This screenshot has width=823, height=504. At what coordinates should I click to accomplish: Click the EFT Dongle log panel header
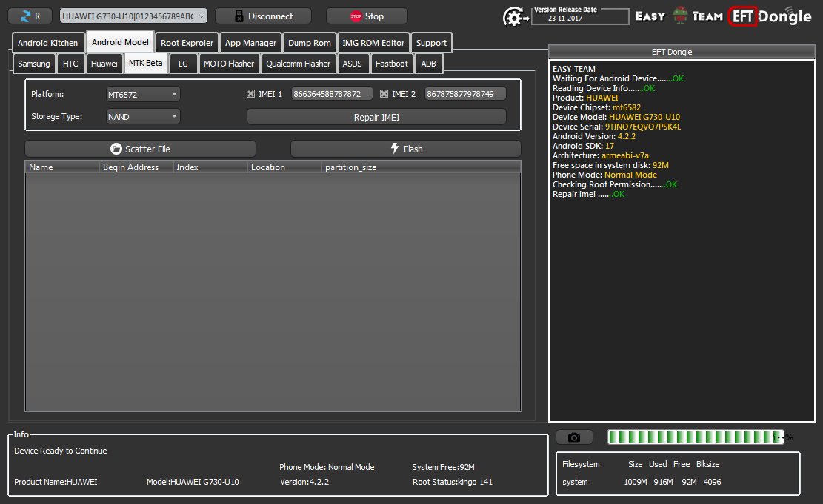(x=682, y=51)
